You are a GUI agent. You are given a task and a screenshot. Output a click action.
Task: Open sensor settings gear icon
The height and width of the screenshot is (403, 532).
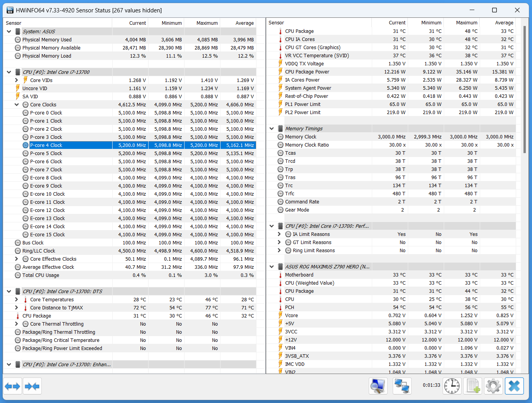click(x=493, y=386)
